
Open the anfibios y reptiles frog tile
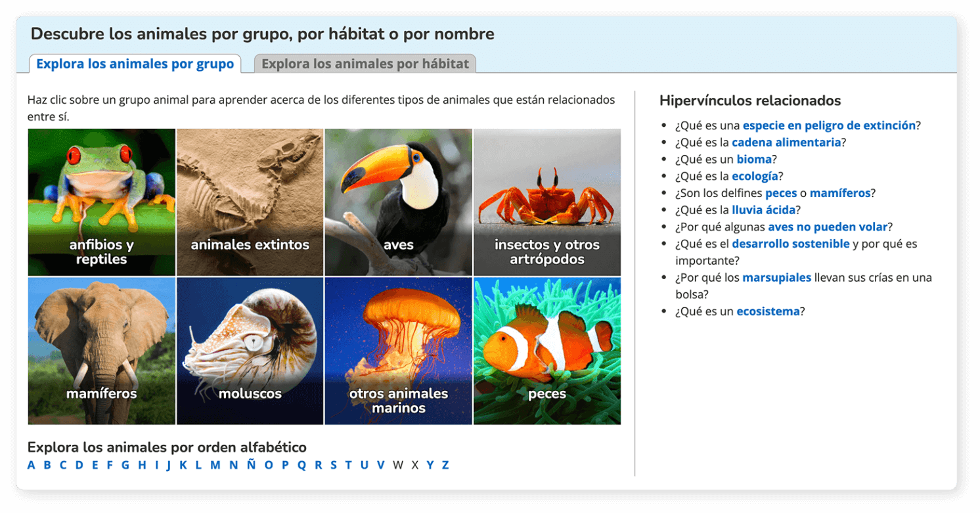(x=101, y=202)
